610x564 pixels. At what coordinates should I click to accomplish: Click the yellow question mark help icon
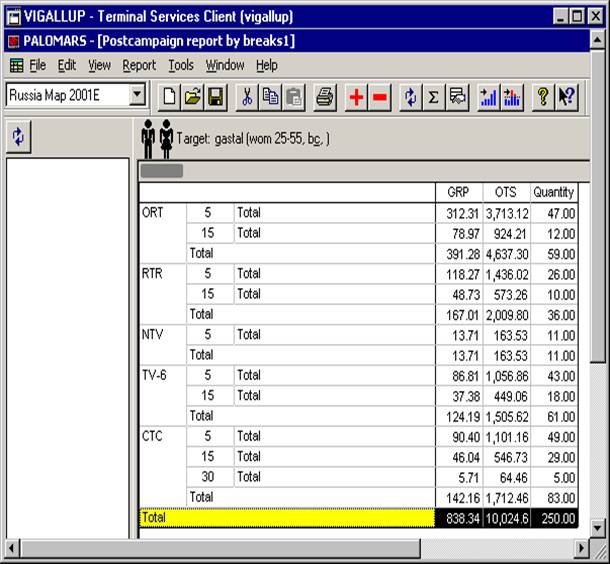click(543, 96)
